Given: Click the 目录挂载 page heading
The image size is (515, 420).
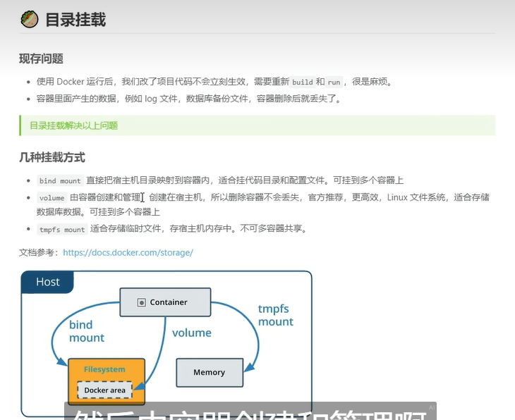Looking at the screenshot, I should 75,19.
